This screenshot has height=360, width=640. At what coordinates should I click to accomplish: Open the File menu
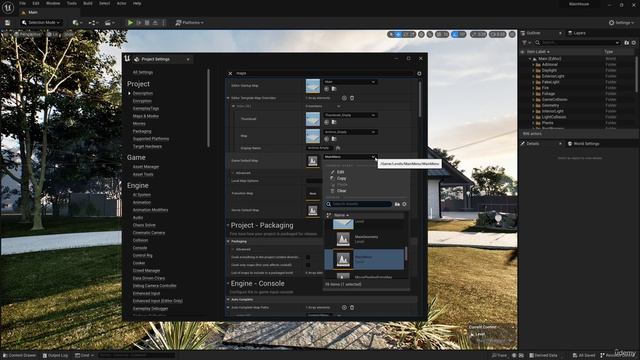click(x=22, y=3)
